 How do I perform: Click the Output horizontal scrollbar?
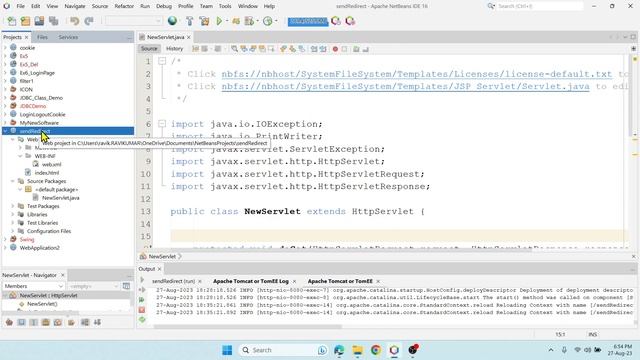(x=247, y=326)
